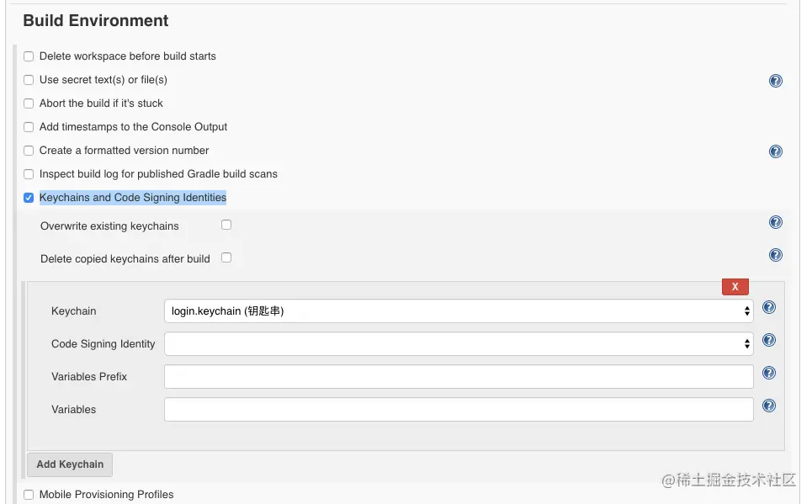The height and width of the screenshot is (504, 812).
Task: Enable Overwrite existing keychains option
Action: [226, 225]
